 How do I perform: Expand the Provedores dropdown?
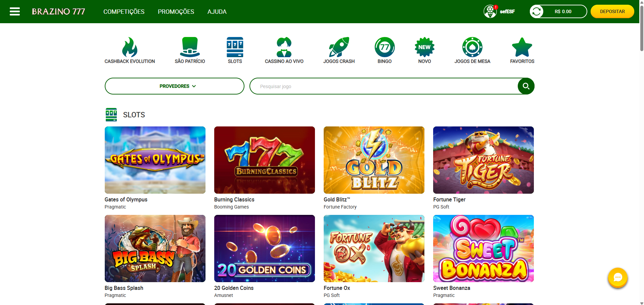174,86
